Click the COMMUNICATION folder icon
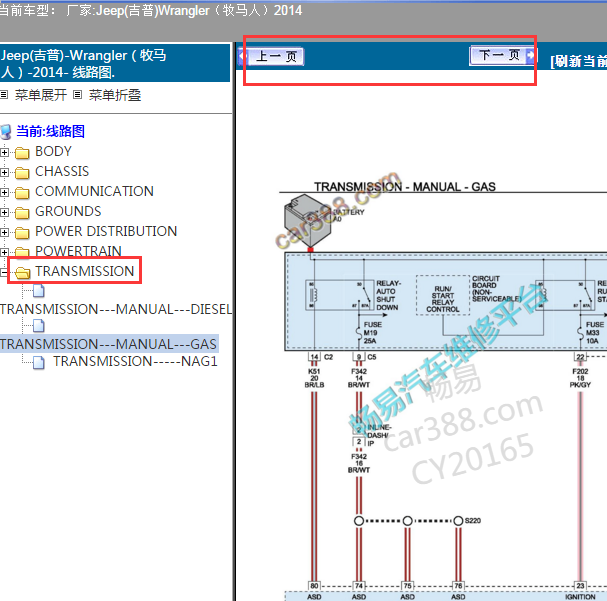Image resolution: width=607 pixels, height=601 pixels. pyautogui.click(x=22, y=193)
